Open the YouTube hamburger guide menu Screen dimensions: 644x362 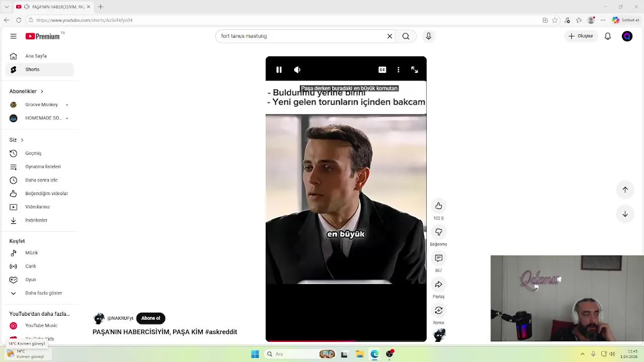14,36
